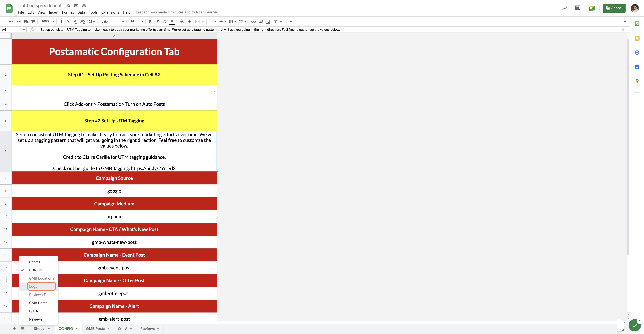Screen dimensions: 644x334
Task: Activate the Paint format roller tool
Action: tap(33, 22)
